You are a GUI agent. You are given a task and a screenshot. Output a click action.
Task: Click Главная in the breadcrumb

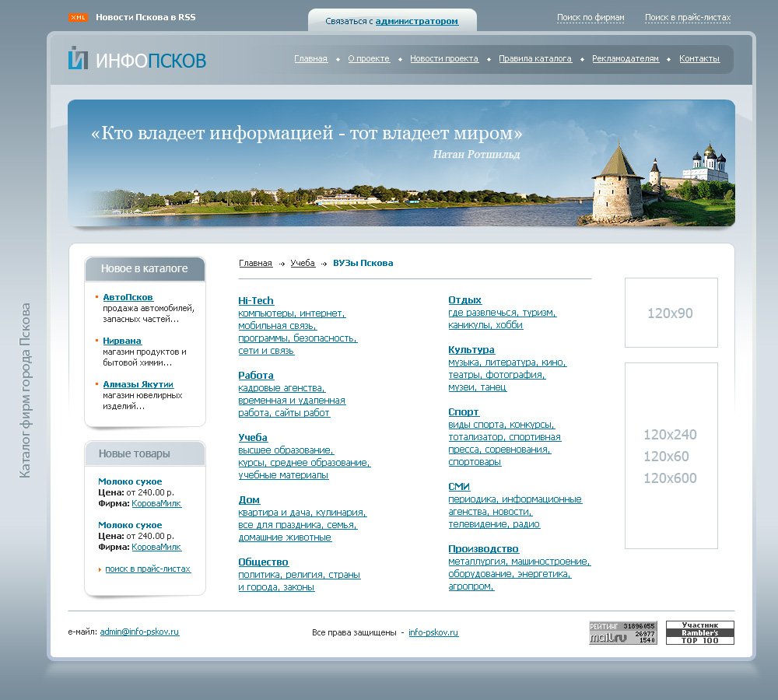(x=255, y=263)
